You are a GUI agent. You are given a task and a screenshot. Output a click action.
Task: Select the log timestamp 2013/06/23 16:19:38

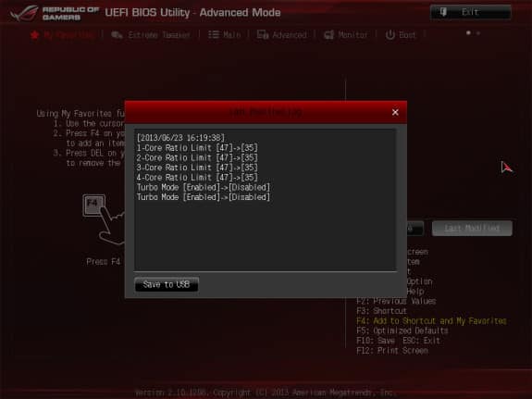(180, 138)
